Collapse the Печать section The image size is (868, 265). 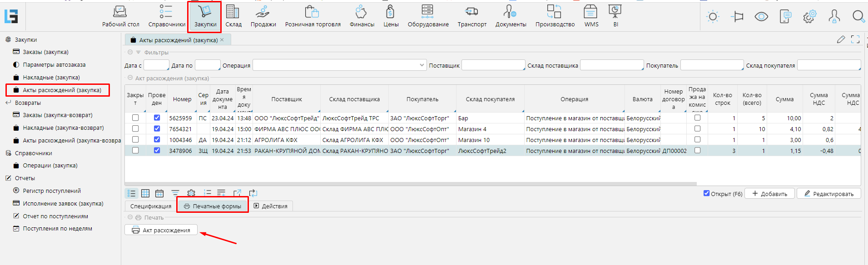130,218
